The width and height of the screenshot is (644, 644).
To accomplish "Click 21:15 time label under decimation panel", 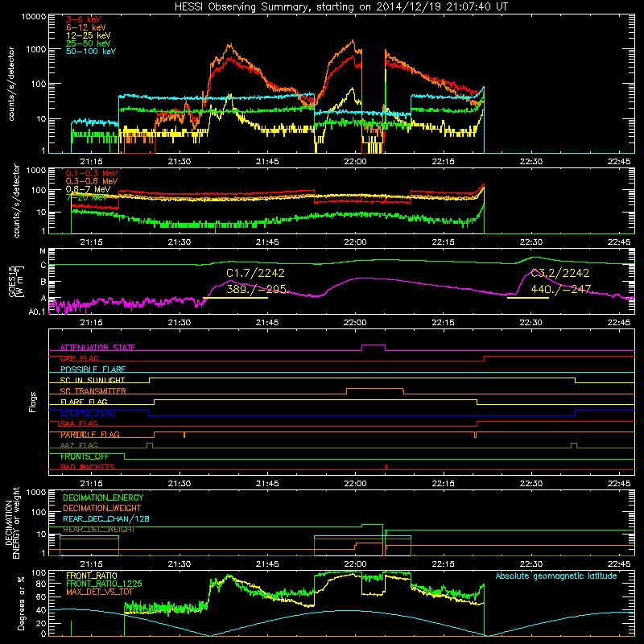I will [x=91, y=564].
